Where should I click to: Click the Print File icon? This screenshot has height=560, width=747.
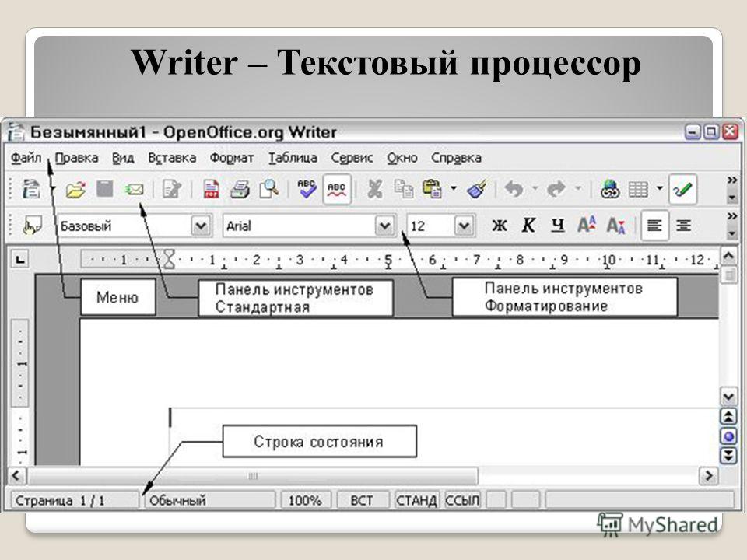coord(240,190)
